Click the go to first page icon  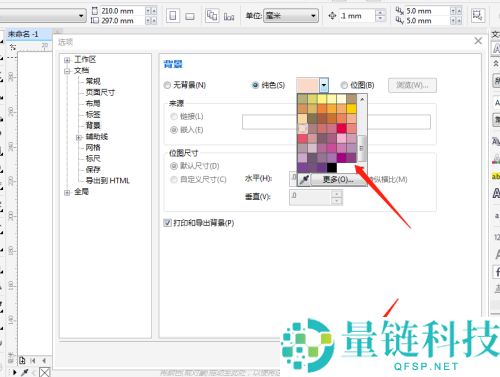click(33, 360)
